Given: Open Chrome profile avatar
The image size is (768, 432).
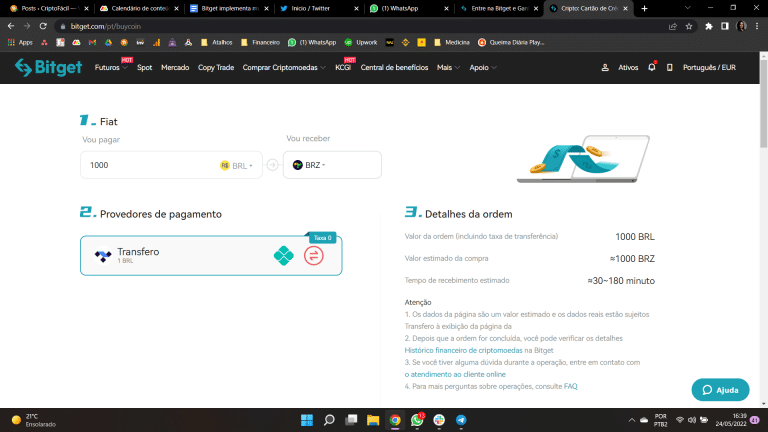Looking at the screenshot, I should tap(741, 26).
